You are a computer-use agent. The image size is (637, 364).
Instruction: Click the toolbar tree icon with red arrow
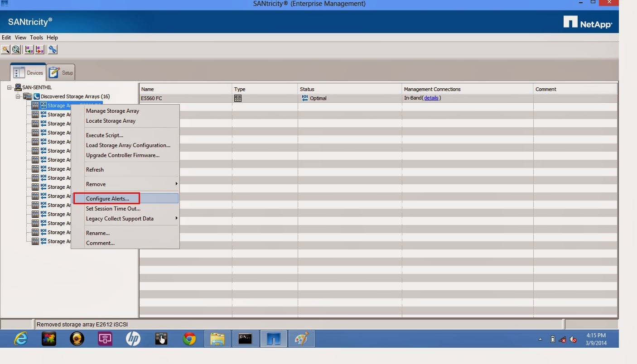click(x=40, y=50)
